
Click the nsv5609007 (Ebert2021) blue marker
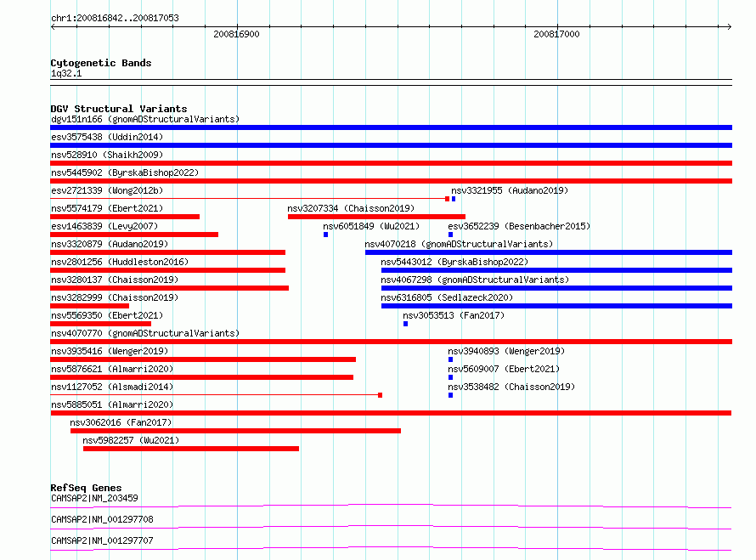point(451,377)
